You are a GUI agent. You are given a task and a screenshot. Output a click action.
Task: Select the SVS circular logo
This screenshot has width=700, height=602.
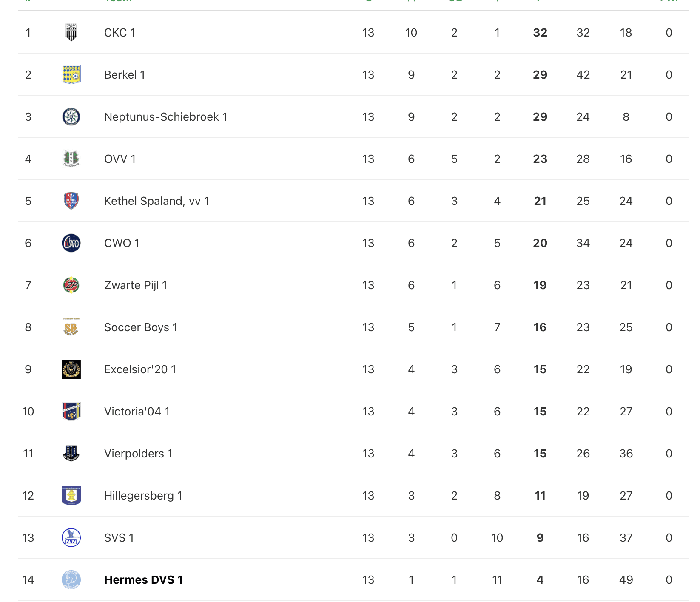71,538
